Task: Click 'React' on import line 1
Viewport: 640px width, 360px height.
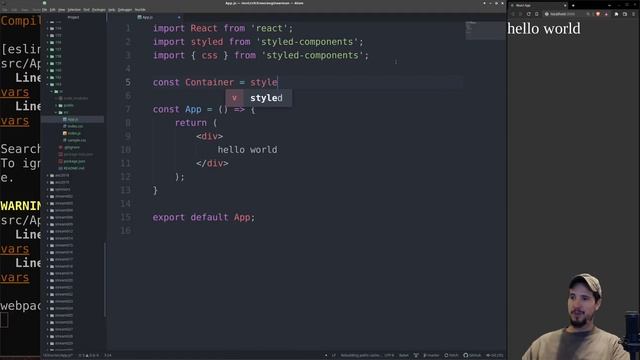Action: tap(204, 29)
